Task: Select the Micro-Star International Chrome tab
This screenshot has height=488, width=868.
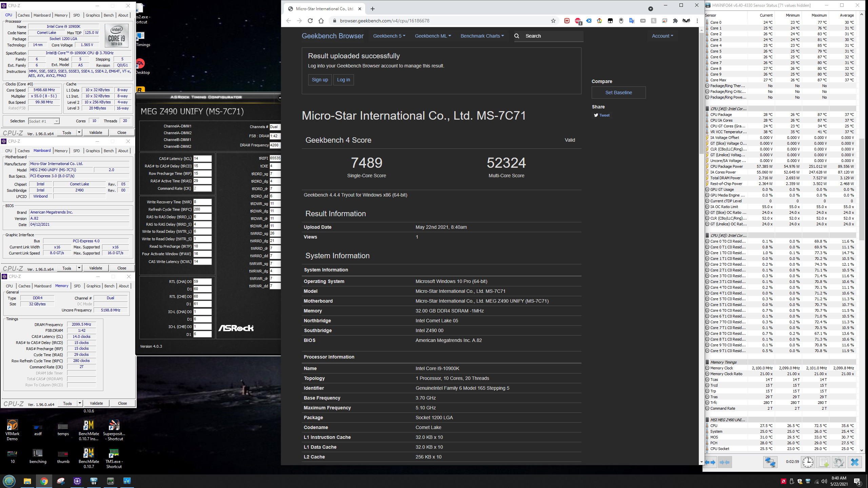Action: tap(324, 9)
